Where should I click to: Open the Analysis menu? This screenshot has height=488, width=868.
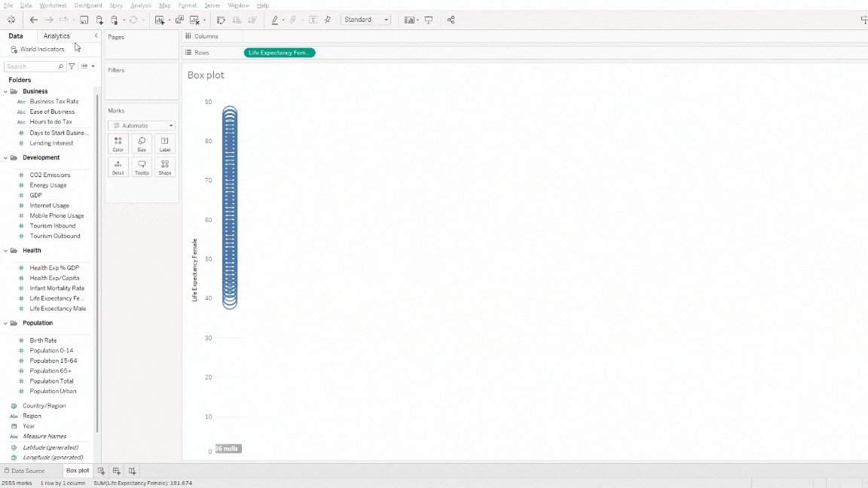click(x=141, y=5)
